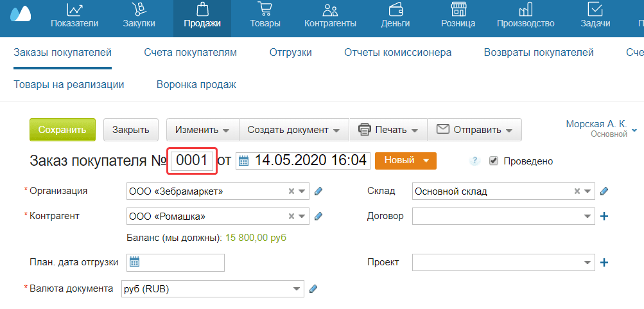The image size is (644, 309).
Task: Open Деньги wallet icon
Action: [x=396, y=10]
